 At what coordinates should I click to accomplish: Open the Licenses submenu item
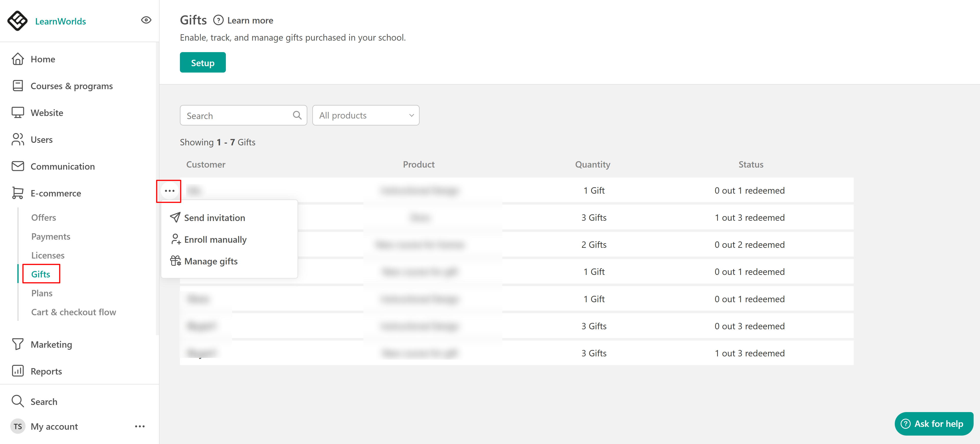[47, 255]
